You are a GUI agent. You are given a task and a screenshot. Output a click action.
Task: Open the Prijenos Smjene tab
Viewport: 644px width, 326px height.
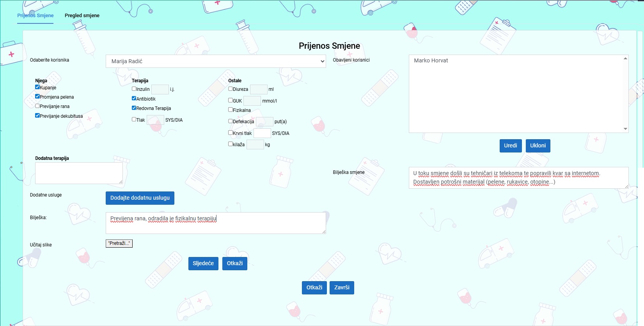35,16
